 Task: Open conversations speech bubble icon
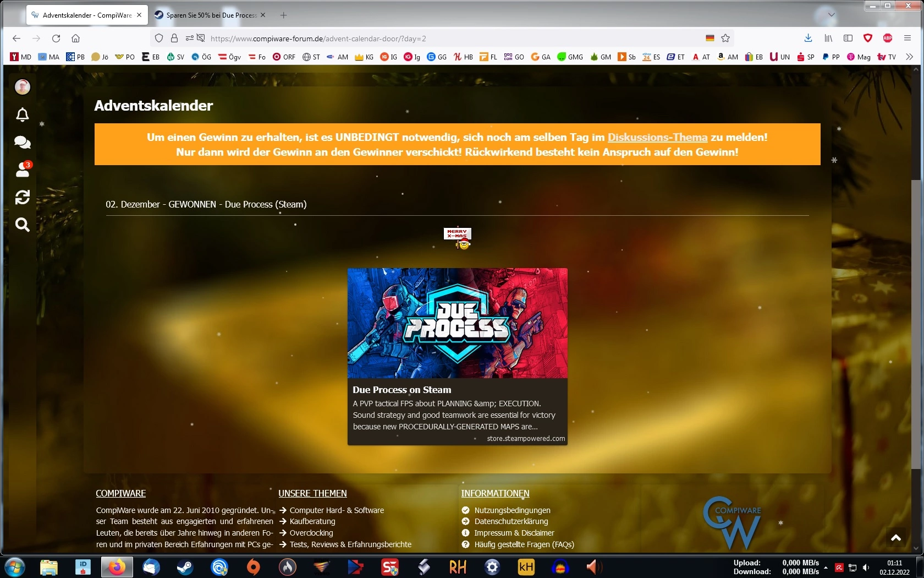23,143
